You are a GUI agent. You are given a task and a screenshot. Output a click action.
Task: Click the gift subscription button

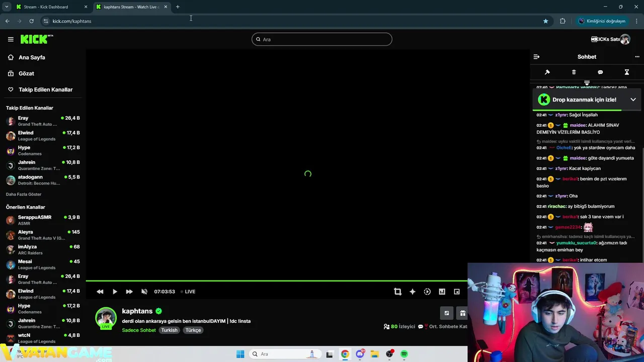pos(462,313)
